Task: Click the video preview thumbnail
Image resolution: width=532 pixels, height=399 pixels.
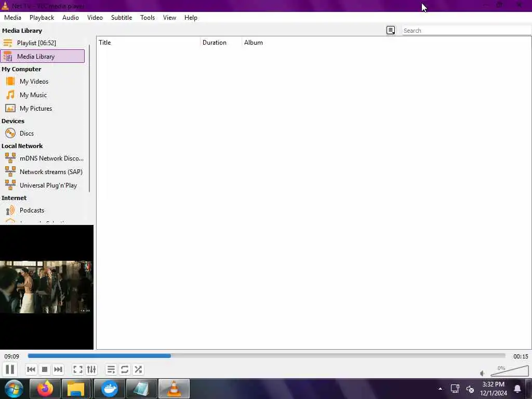Action: click(46, 287)
